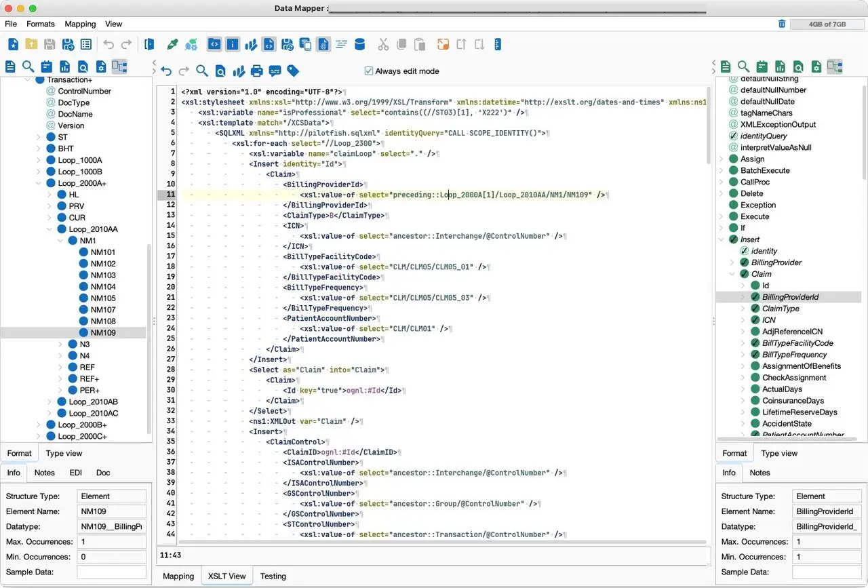The height and width of the screenshot is (588, 868).
Task: Expand the BillingProvider target node
Action: [732, 262]
